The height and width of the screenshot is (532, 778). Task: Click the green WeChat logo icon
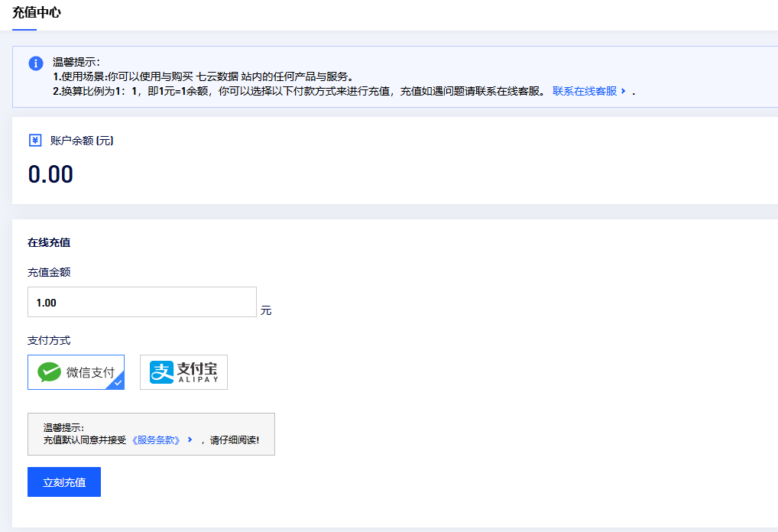point(50,372)
